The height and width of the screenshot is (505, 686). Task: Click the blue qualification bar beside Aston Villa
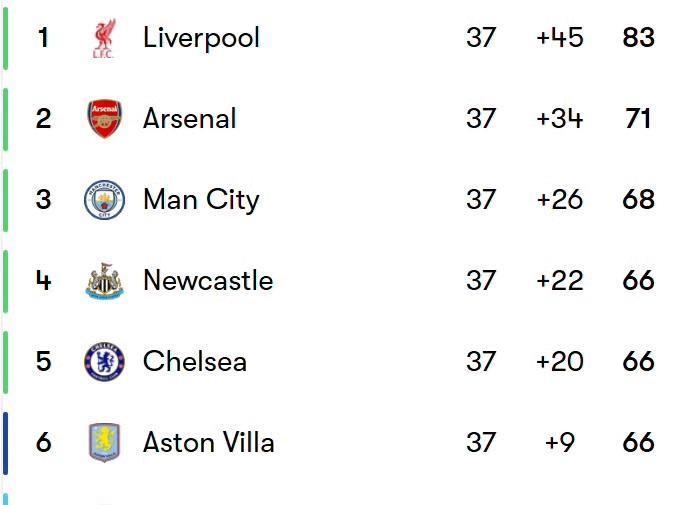click(x=5, y=443)
